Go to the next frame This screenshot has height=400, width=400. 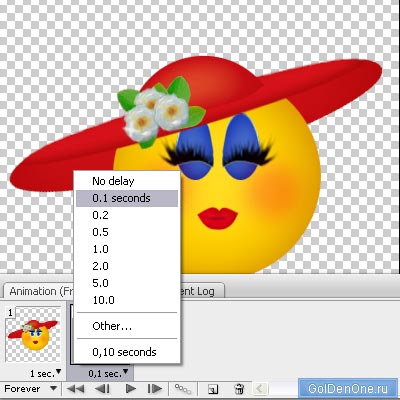(154, 389)
